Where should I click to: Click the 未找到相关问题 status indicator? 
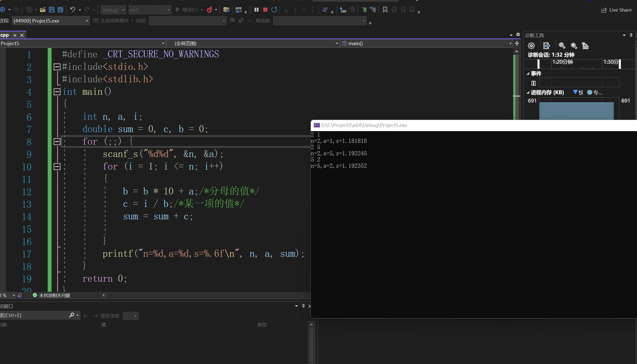[52, 295]
